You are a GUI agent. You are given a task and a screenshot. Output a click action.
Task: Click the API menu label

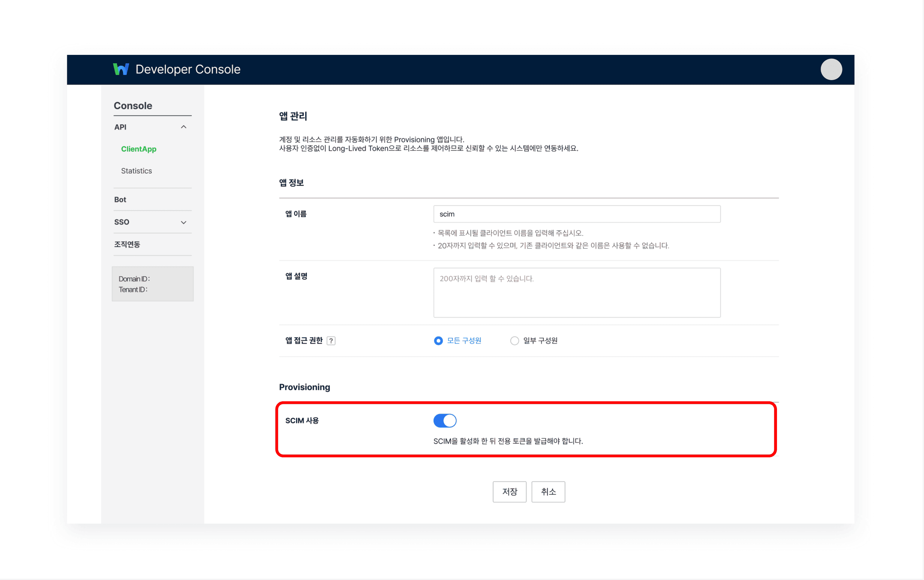(x=120, y=127)
